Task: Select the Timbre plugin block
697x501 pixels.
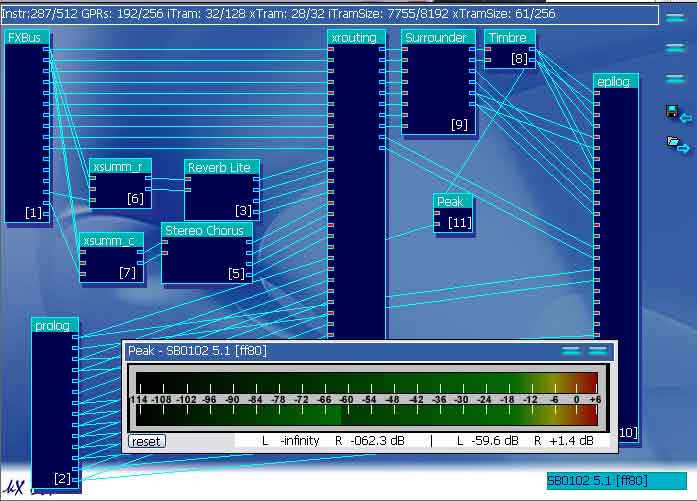Action: [x=509, y=49]
